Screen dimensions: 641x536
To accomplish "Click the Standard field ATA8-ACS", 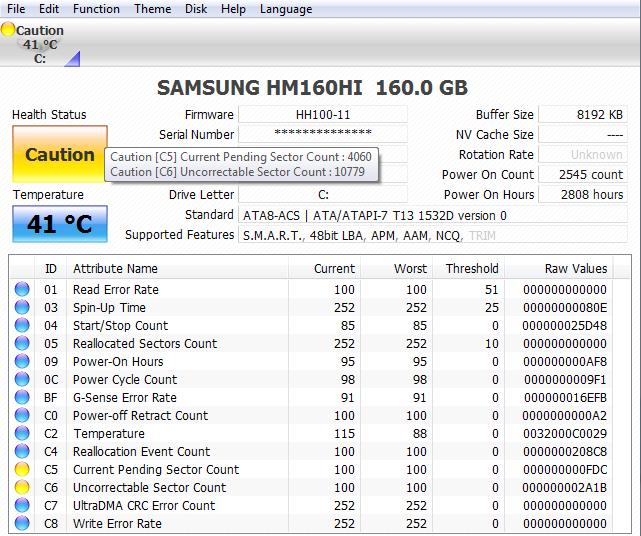I will (433, 215).
